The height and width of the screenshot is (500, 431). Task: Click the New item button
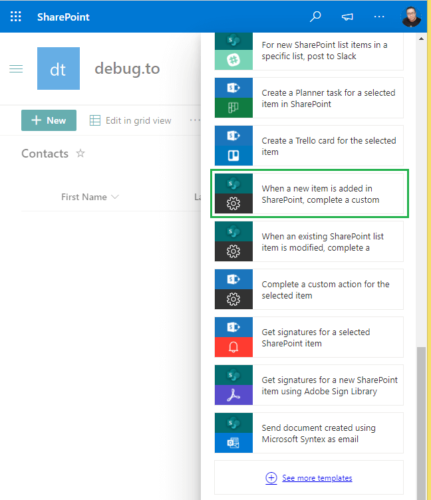pos(49,120)
